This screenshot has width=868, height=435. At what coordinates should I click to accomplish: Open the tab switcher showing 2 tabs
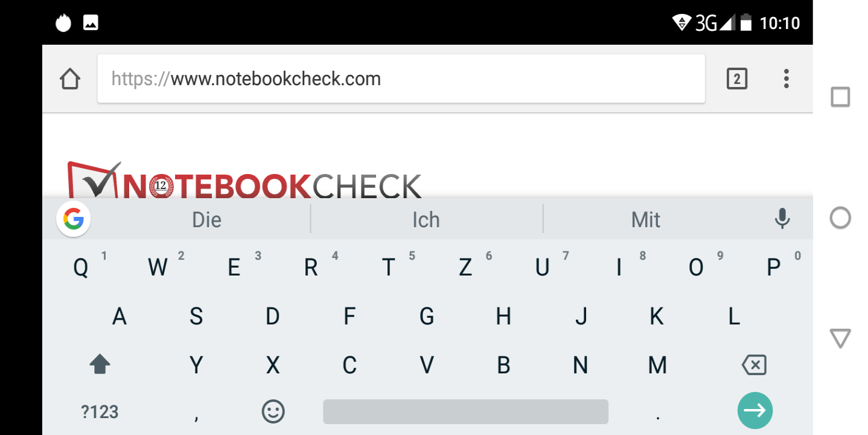tap(737, 79)
